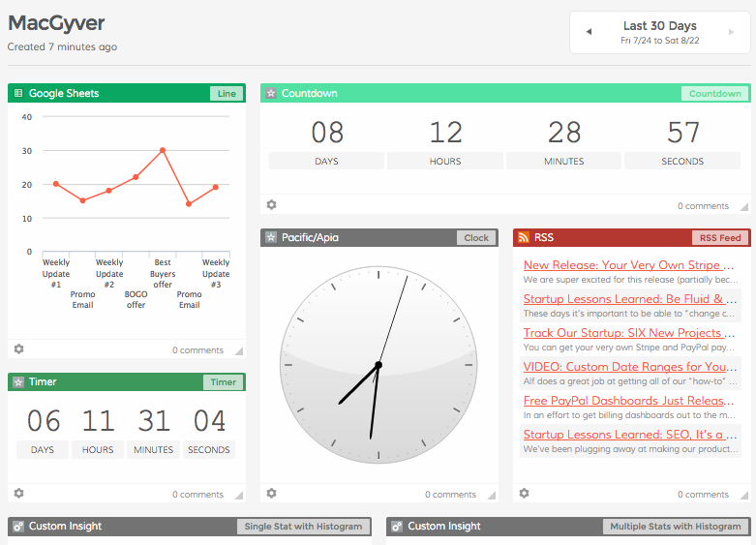Open 'VIDEO: Custom Date Ranges' RSS link
The width and height of the screenshot is (756, 545).
coord(623,366)
